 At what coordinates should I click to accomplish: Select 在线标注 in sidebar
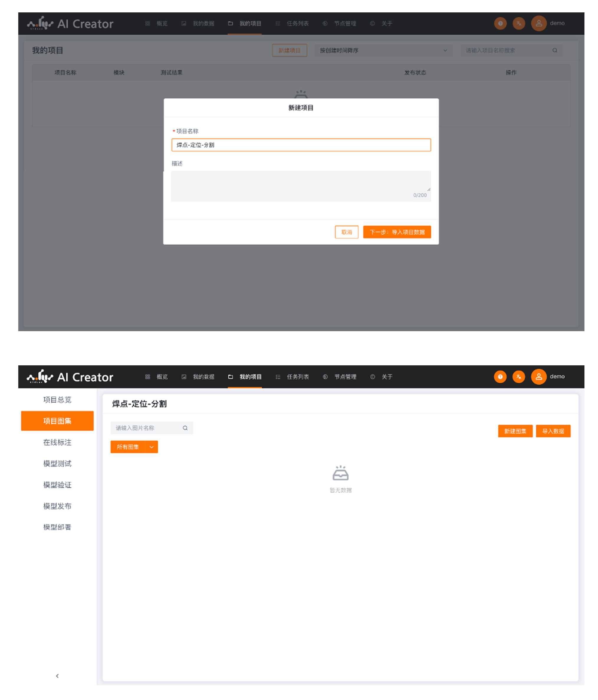pos(57,442)
